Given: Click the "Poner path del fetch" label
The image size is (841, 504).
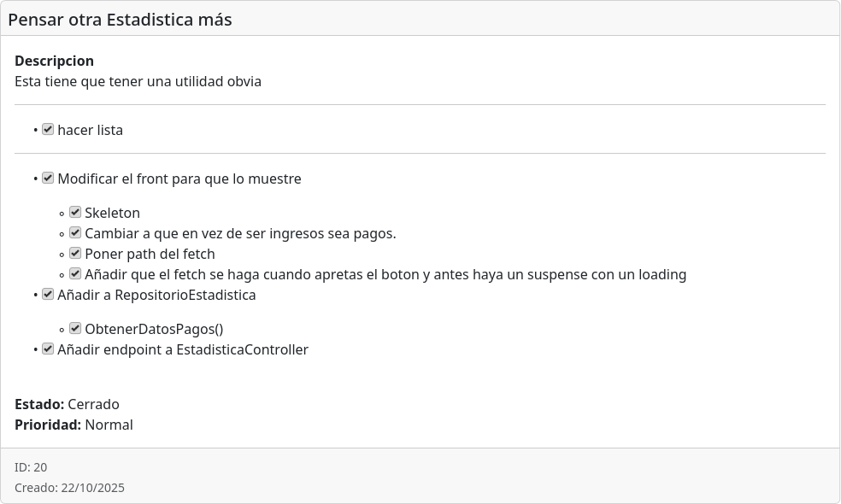Looking at the screenshot, I should pos(150,254).
